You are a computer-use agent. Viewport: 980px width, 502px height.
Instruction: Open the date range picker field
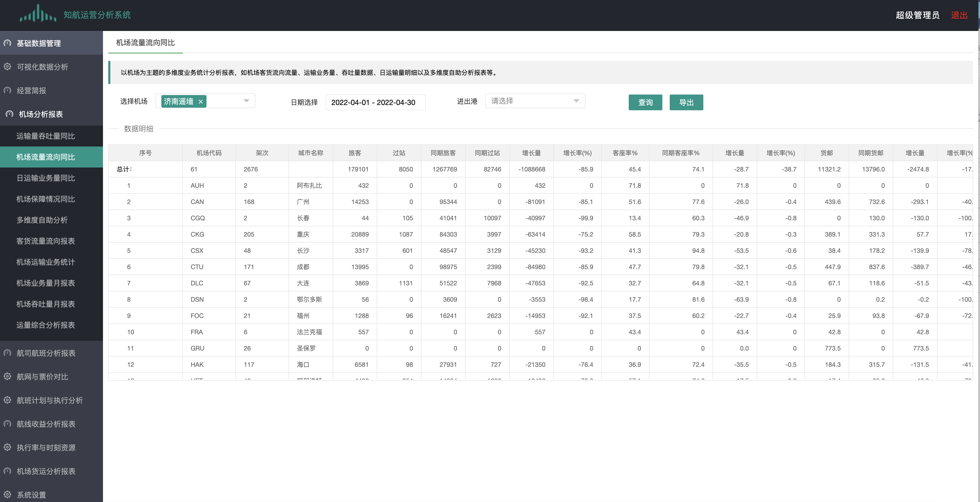click(375, 102)
